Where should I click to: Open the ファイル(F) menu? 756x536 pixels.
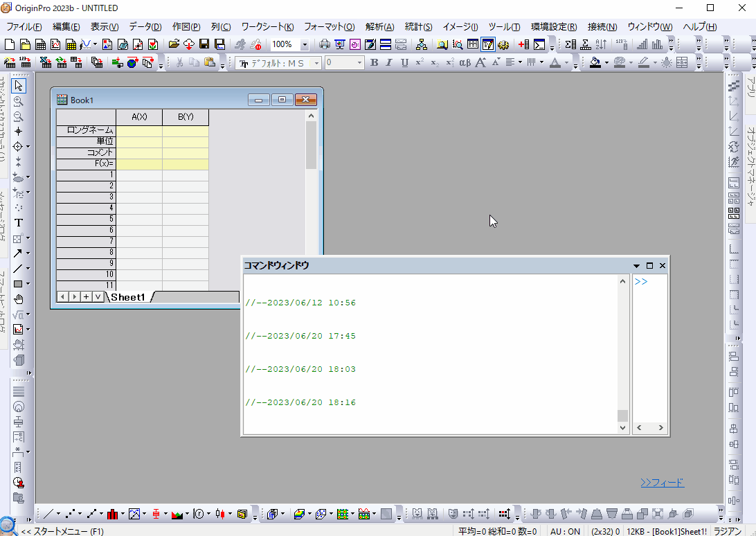click(x=24, y=27)
